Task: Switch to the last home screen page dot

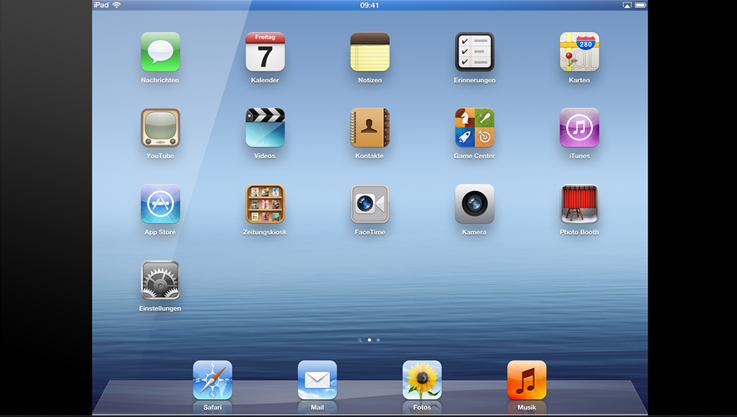Action: 378,340
